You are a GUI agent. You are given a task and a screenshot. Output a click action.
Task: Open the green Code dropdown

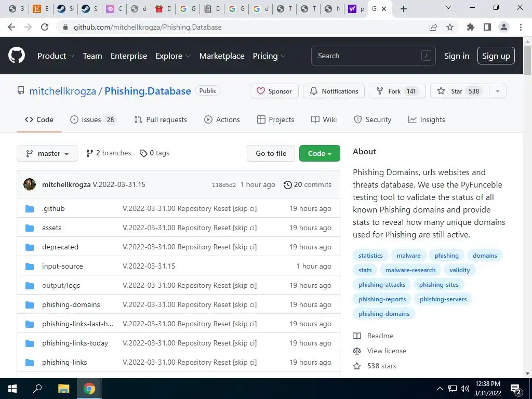coord(320,153)
